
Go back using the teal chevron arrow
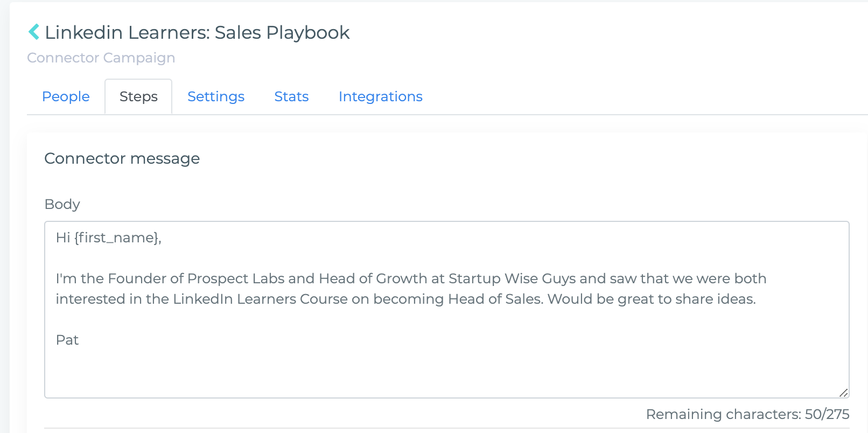click(x=34, y=32)
